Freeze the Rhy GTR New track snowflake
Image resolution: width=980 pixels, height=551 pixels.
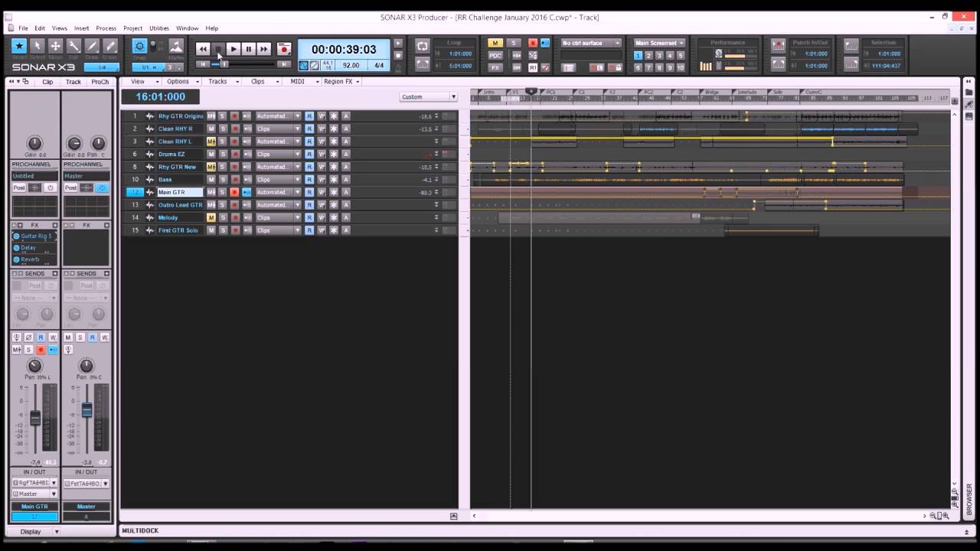(334, 167)
